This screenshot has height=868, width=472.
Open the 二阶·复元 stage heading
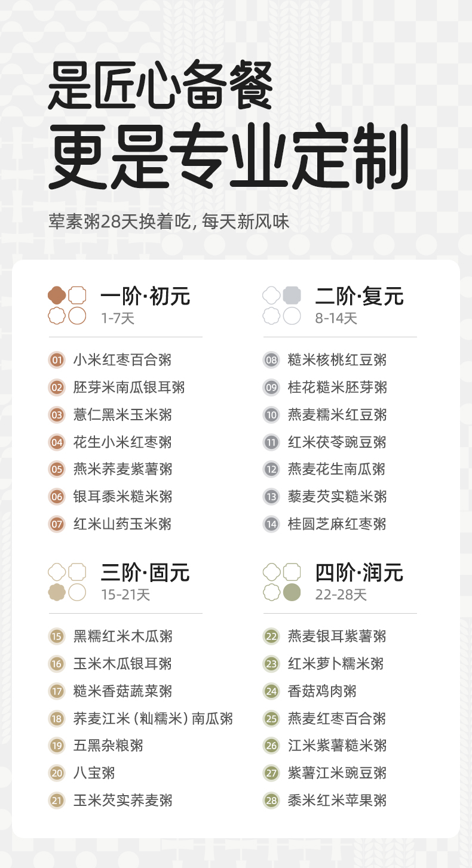[360, 296]
